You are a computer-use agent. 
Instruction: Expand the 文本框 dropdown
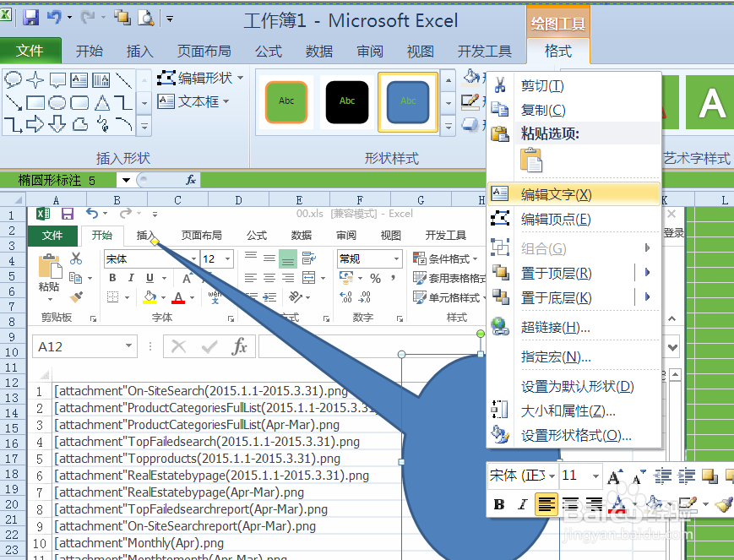pyautogui.click(x=226, y=101)
